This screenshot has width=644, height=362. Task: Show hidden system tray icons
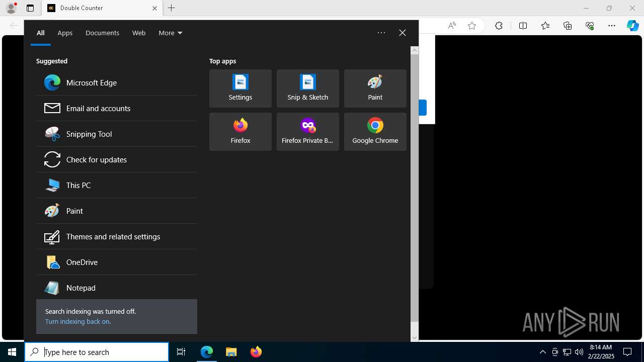pyautogui.click(x=543, y=352)
